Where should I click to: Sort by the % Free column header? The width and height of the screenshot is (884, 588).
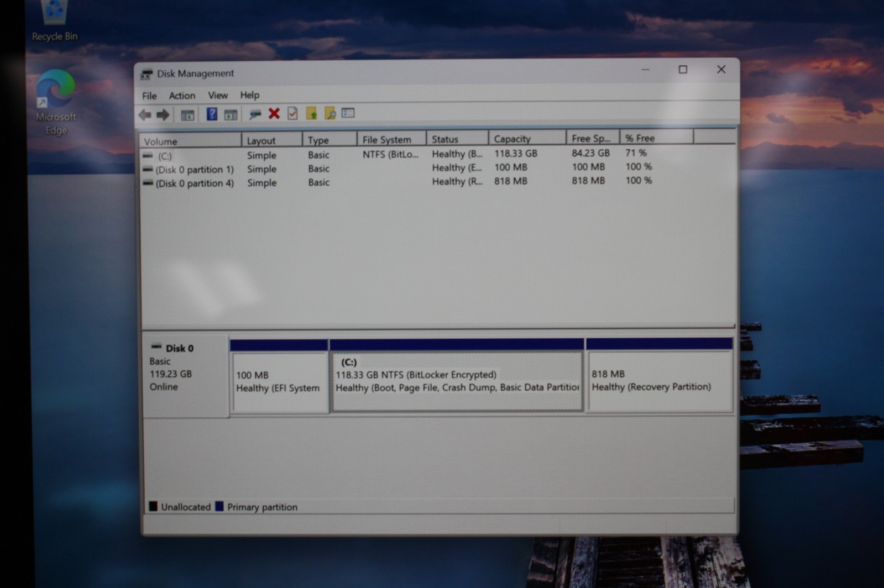[x=657, y=138]
